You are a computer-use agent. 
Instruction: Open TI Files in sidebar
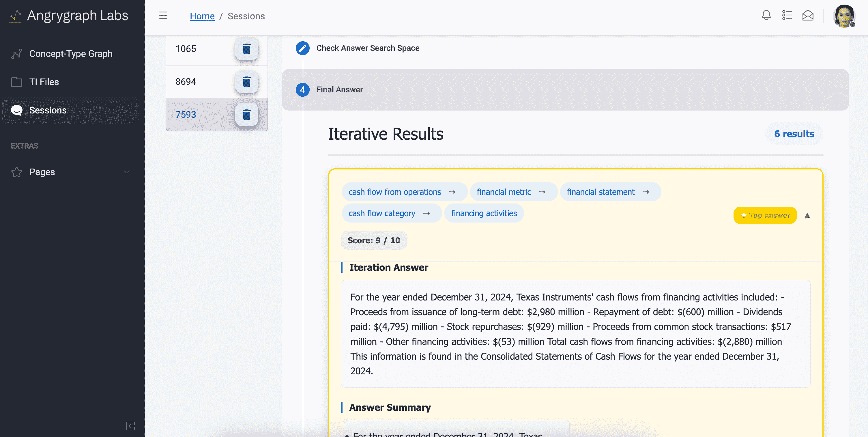pos(44,82)
